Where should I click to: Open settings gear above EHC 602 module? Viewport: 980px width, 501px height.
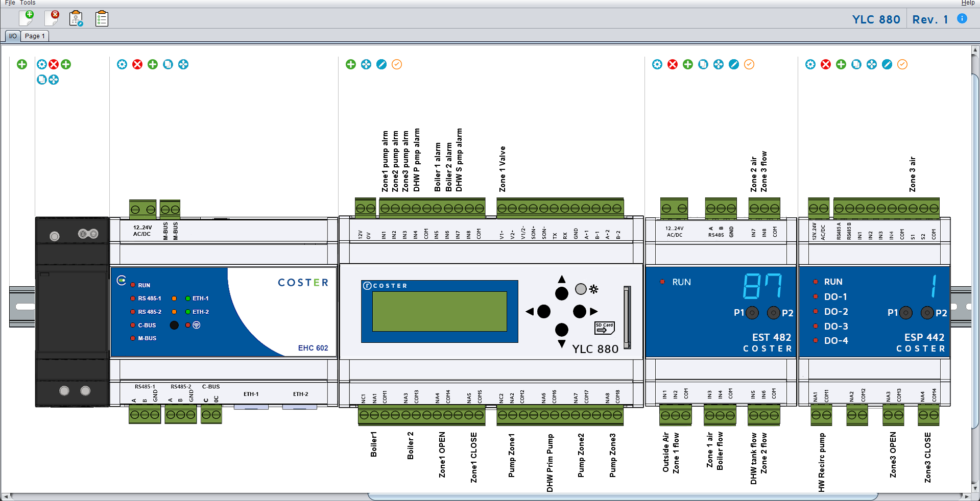[122, 64]
